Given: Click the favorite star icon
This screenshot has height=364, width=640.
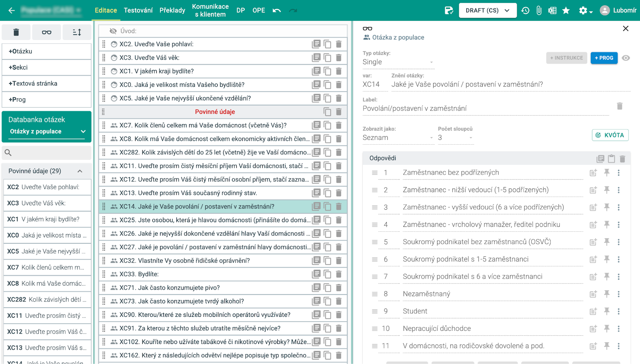Looking at the screenshot, I should click(566, 10).
